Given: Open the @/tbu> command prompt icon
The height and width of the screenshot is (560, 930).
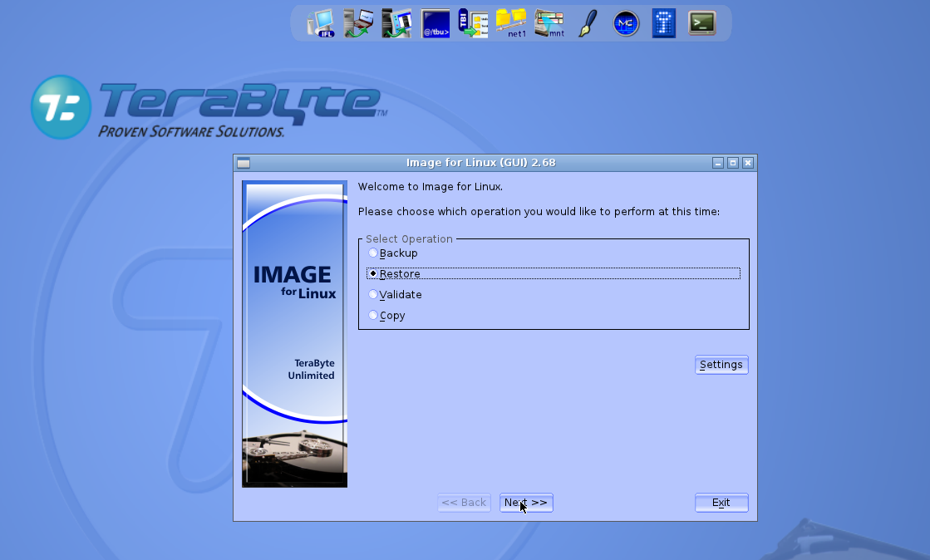Looking at the screenshot, I should 435,24.
